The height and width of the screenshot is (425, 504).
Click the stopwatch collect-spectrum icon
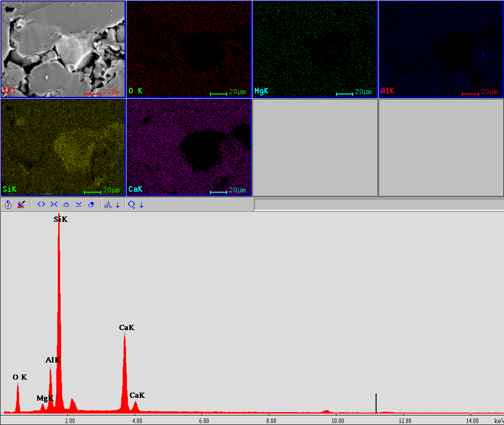pyautogui.click(x=8, y=205)
